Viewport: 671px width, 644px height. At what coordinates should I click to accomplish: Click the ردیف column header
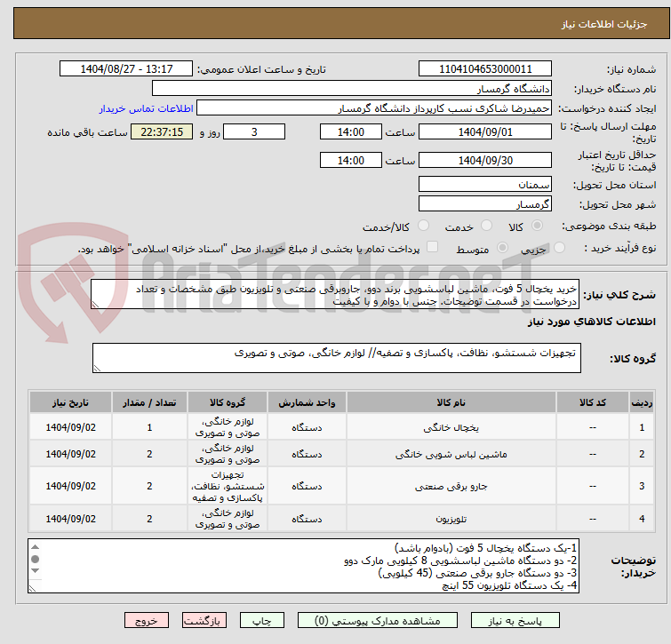(x=642, y=402)
